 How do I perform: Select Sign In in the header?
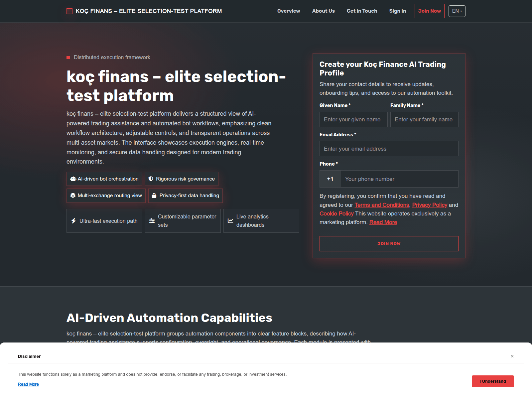coord(398,11)
